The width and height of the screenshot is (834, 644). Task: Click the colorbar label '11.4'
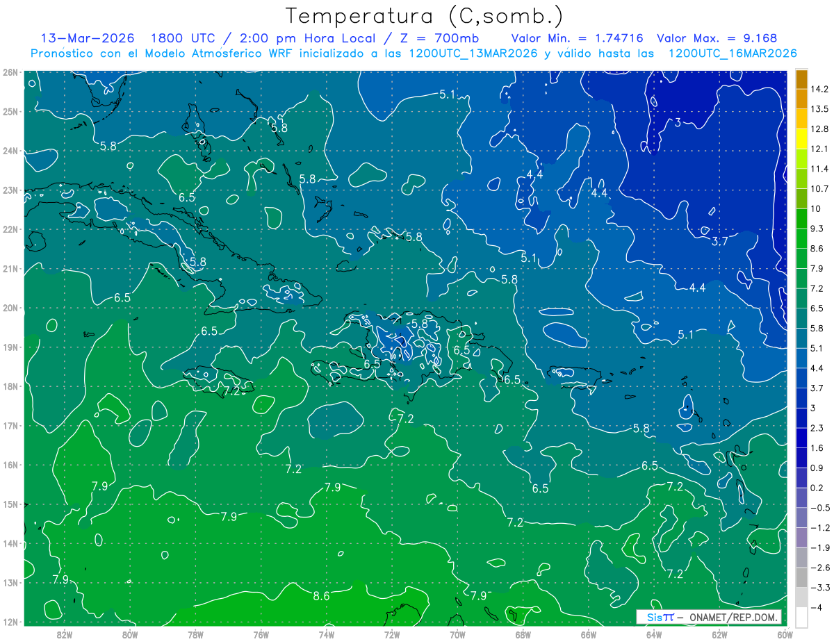(819, 169)
